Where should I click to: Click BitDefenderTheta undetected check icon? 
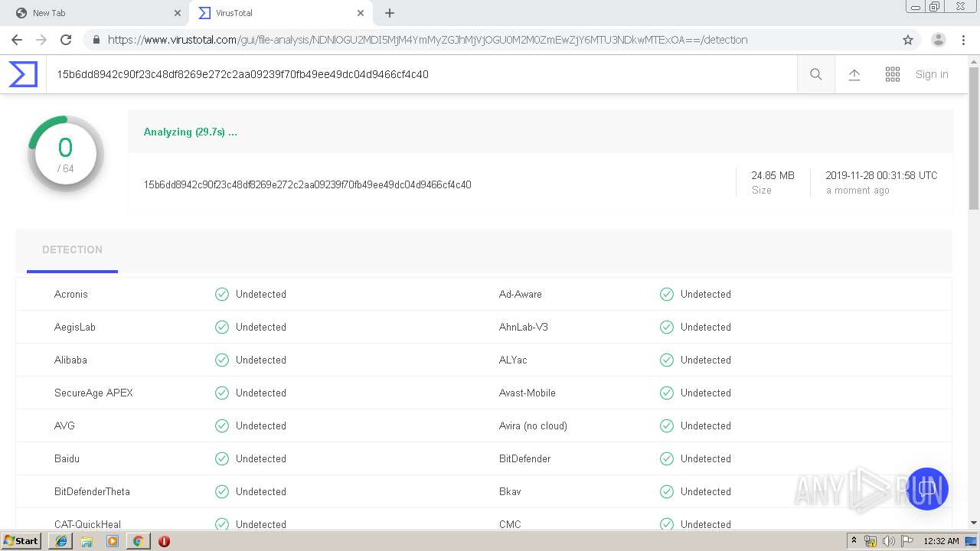(x=222, y=491)
